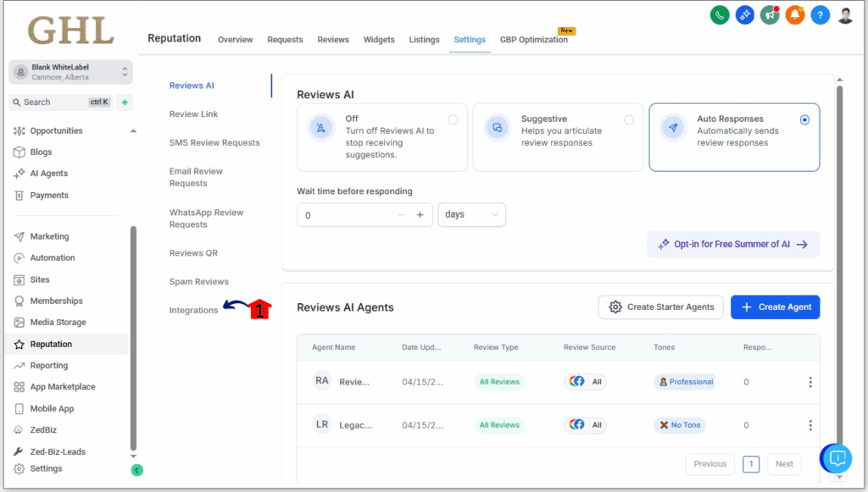Open App Marketplace in the sidebar
Screen dimensions: 868x492
click(62, 386)
